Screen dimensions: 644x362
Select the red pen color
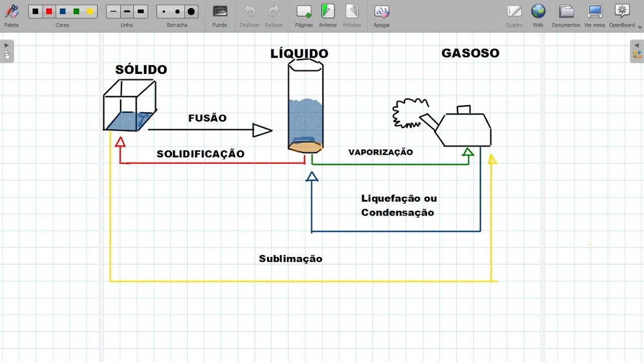click(49, 11)
